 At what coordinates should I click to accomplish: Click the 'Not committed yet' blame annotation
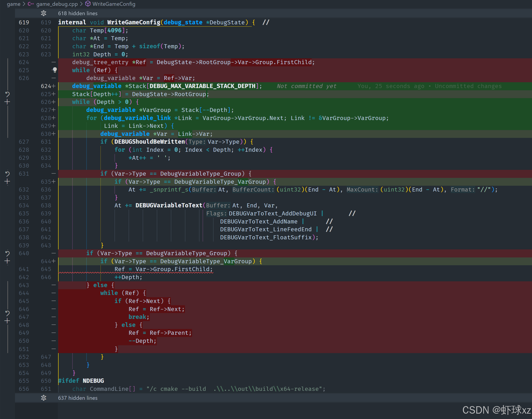pos(306,86)
